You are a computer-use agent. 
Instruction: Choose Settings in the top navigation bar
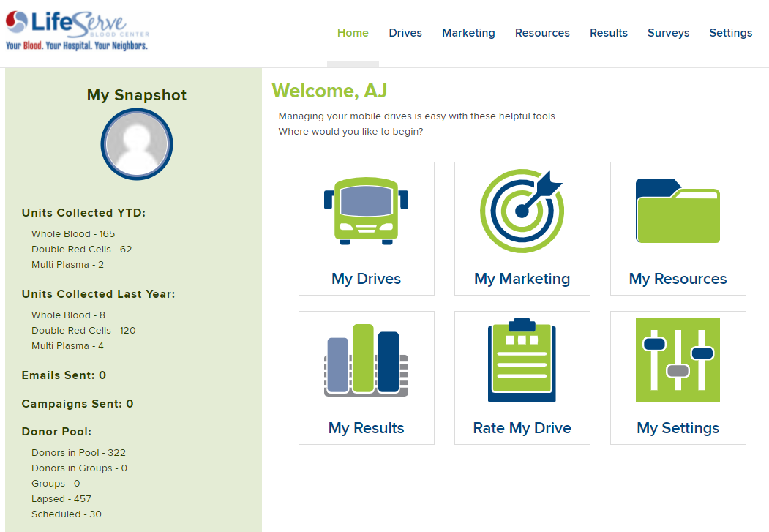[x=730, y=33]
